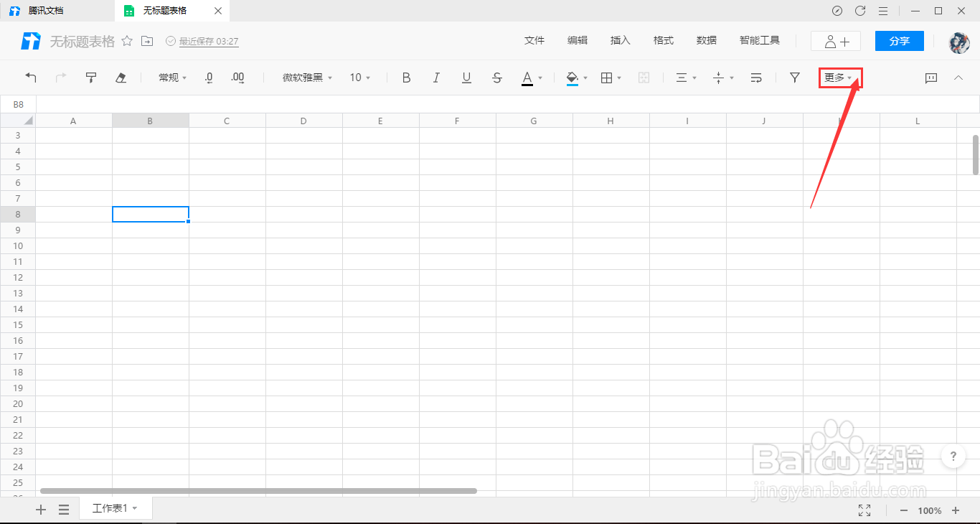Open the fill color dropdown arrow
This screenshot has width=980, height=524.
(x=585, y=78)
